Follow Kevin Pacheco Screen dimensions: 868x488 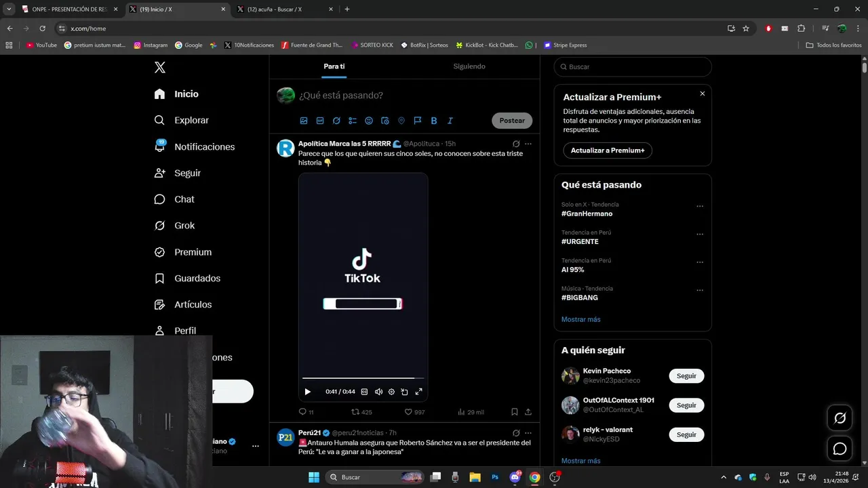(686, 376)
